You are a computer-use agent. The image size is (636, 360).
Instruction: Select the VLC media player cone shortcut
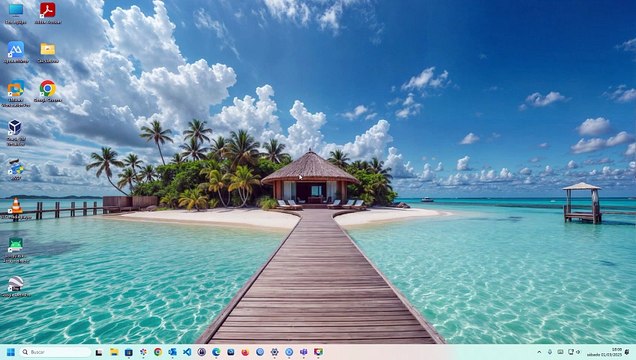click(x=16, y=209)
